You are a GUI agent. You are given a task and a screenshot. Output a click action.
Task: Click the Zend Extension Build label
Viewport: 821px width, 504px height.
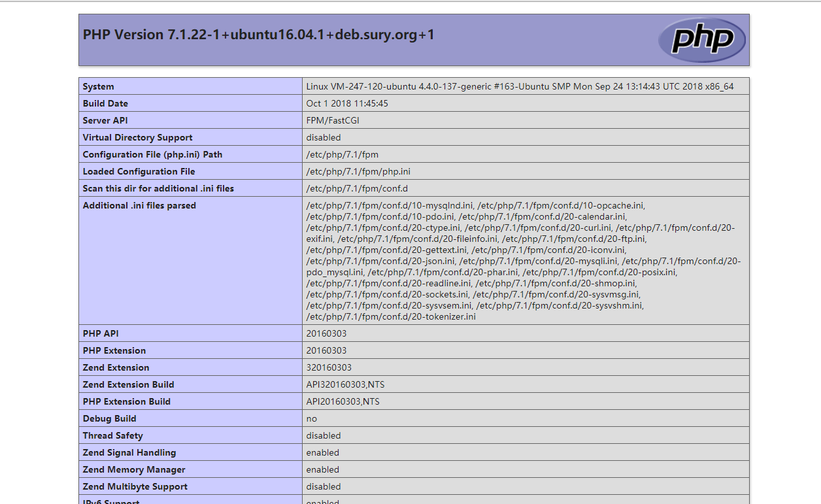click(129, 384)
